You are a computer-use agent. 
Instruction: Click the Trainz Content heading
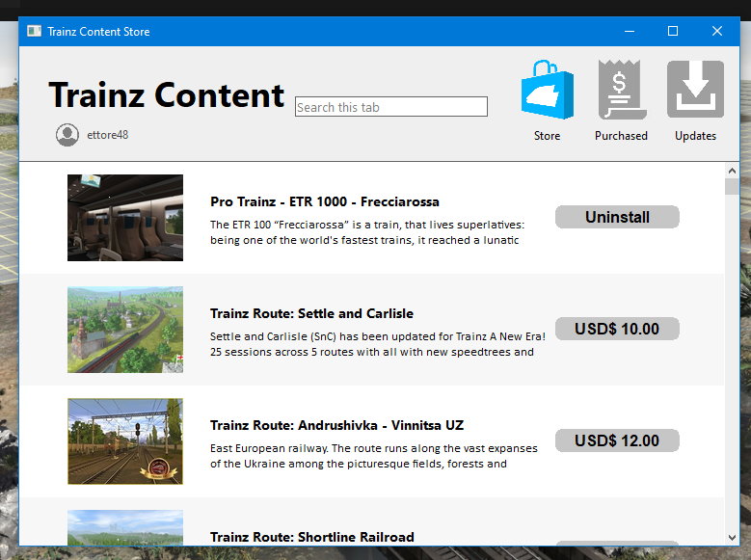167,94
